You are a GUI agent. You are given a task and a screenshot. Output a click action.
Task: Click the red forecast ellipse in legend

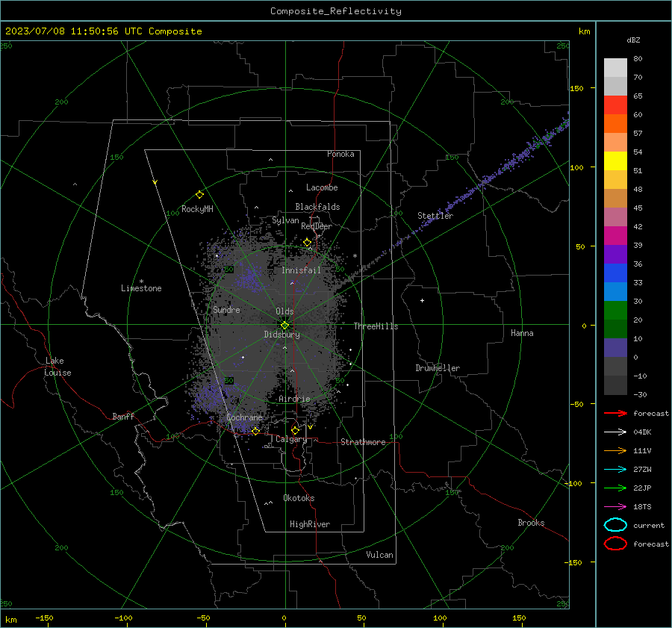click(x=615, y=544)
